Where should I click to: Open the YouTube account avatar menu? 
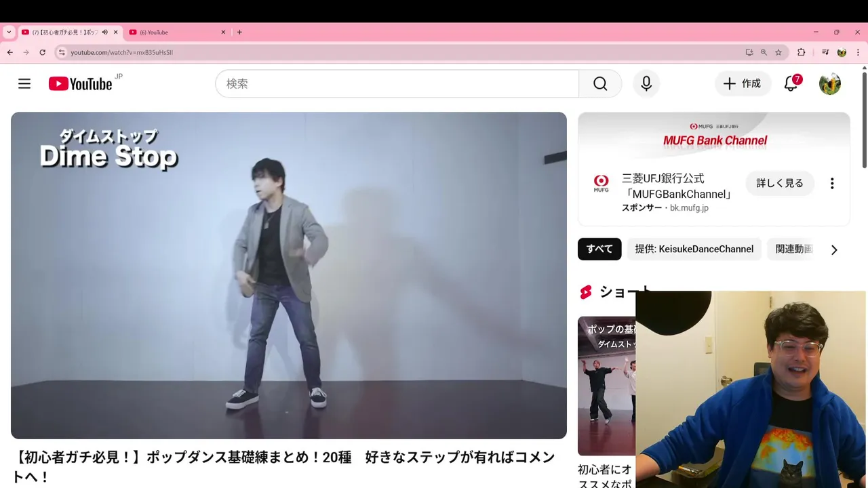[830, 83]
